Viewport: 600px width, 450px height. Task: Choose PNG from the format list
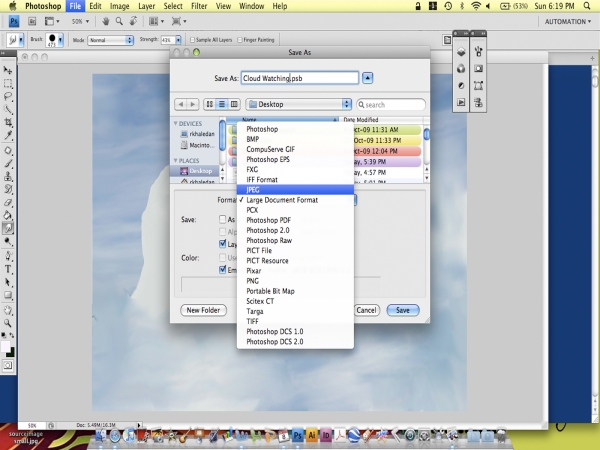click(x=295, y=280)
